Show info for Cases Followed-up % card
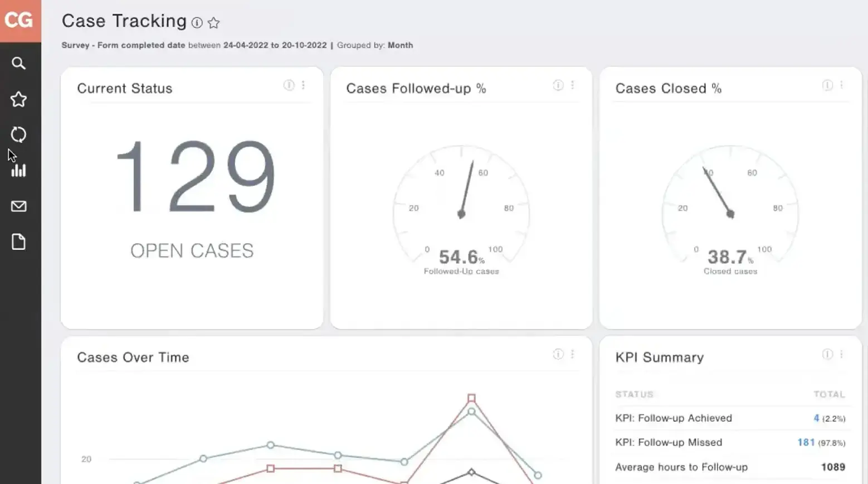Screen dimensions: 868x484 [x=558, y=85]
